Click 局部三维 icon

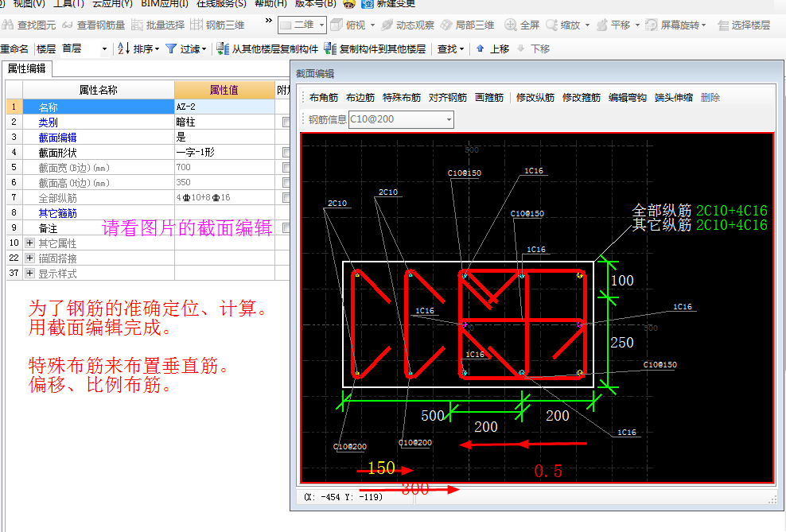(x=446, y=25)
